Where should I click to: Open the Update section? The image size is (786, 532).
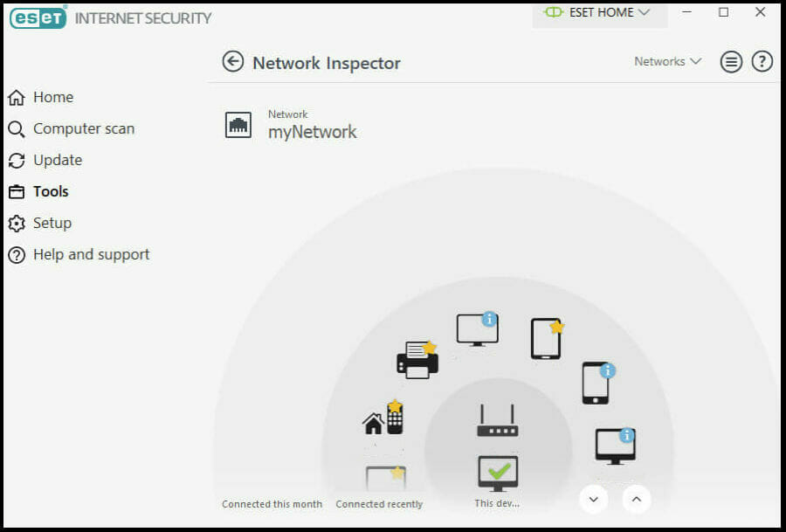click(45, 161)
